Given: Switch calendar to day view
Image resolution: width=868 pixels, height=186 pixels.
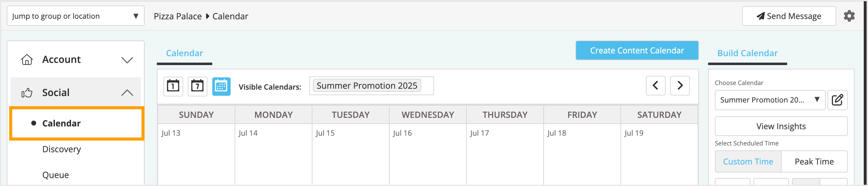Looking at the screenshot, I should coord(172,86).
